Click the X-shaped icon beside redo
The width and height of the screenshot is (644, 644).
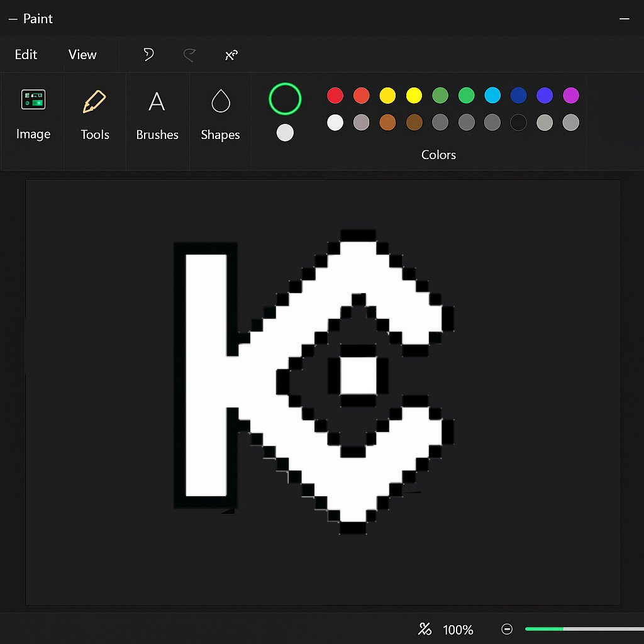(231, 55)
